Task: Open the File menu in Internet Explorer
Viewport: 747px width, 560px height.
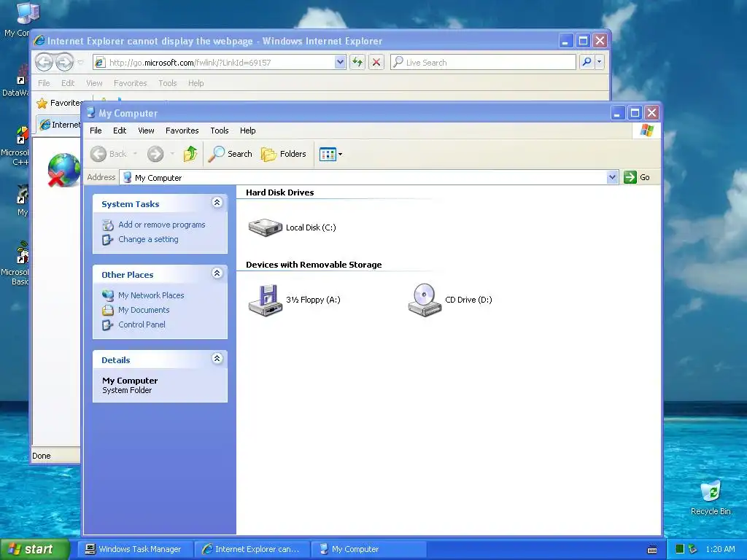Action: [44, 83]
